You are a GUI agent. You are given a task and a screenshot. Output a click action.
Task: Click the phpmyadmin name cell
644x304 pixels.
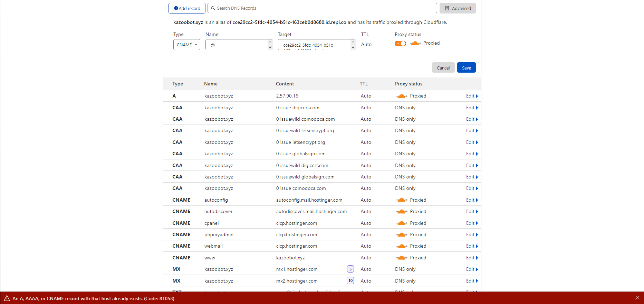coord(219,234)
